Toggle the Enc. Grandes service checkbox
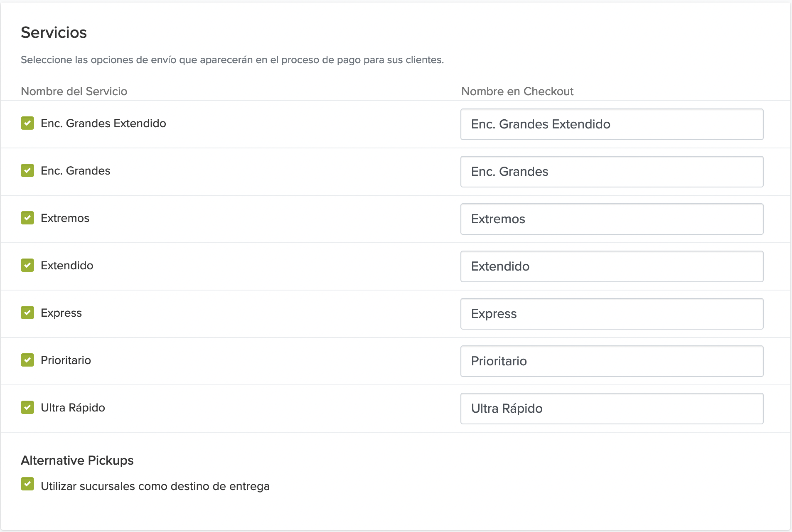The height and width of the screenshot is (532, 792). coord(27,171)
